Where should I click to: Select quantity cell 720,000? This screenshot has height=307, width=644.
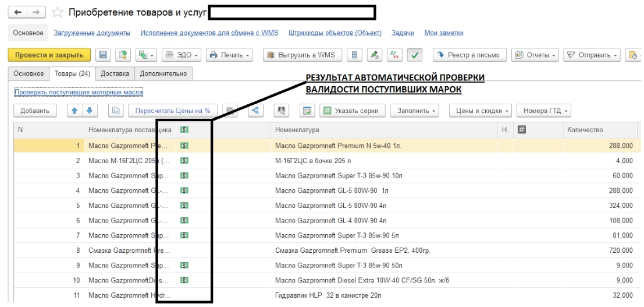tap(600, 250)
